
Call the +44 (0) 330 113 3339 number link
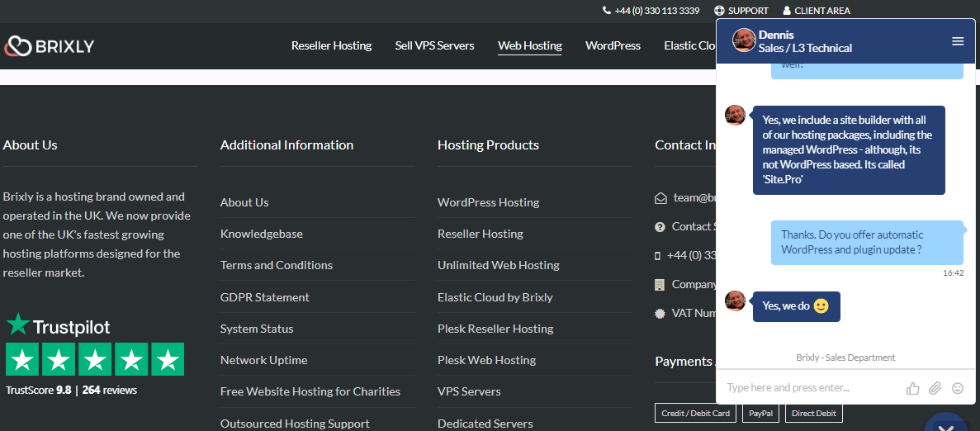(657, 11)
